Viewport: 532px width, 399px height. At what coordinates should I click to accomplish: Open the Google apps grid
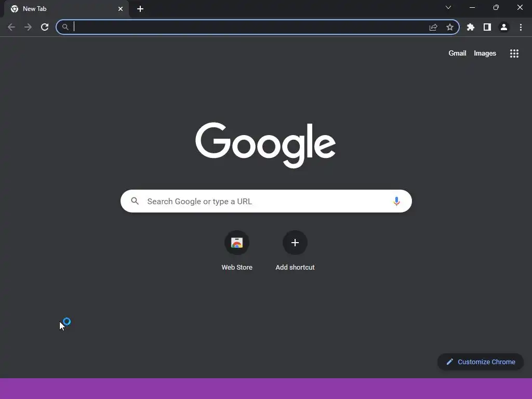tap(514, 54)
